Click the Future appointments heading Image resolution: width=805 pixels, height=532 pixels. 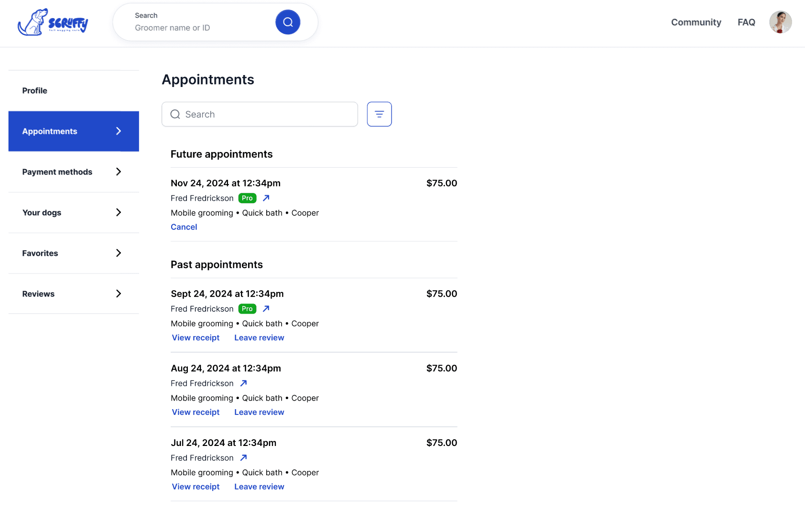222,154
